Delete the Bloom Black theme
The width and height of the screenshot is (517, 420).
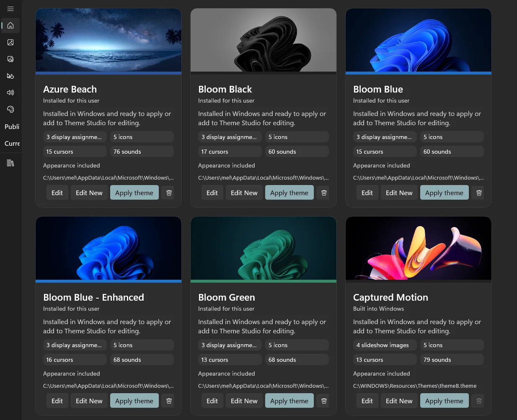click(x=324, y=193)
